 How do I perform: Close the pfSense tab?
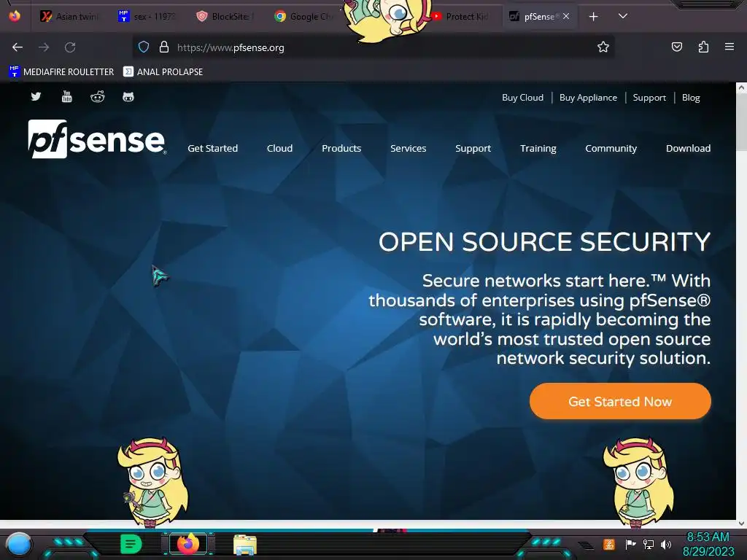(566, 16)
